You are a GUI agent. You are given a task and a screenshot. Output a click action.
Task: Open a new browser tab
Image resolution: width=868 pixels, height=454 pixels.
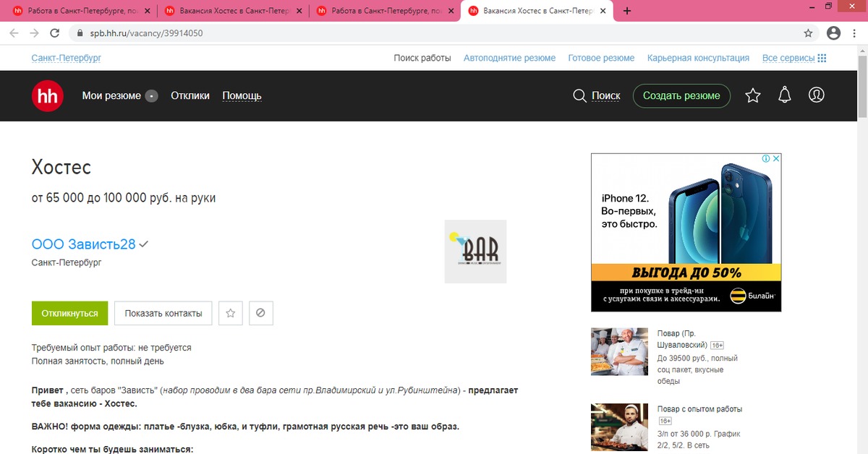[x=627, y=11]
